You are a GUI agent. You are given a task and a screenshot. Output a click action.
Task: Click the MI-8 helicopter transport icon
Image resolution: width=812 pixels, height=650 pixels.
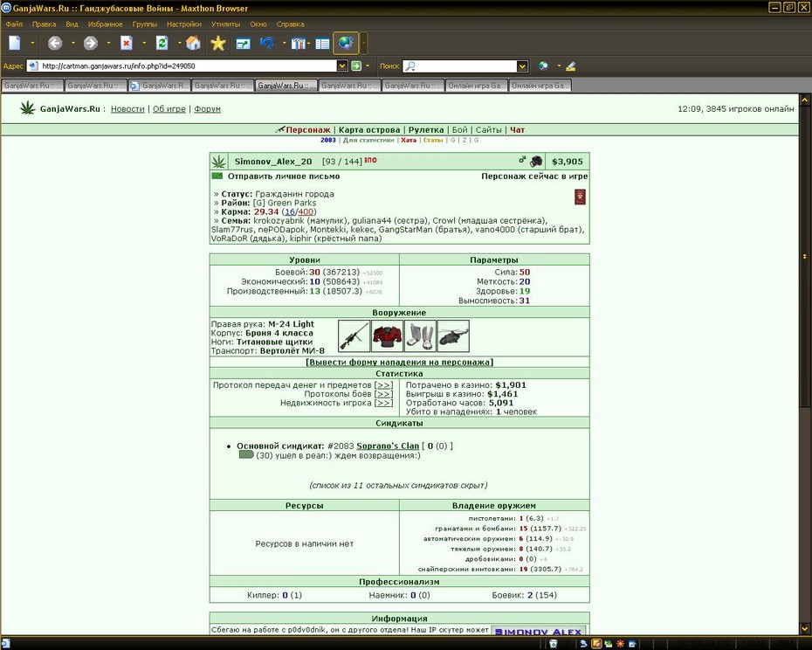(x=453, y=335)
